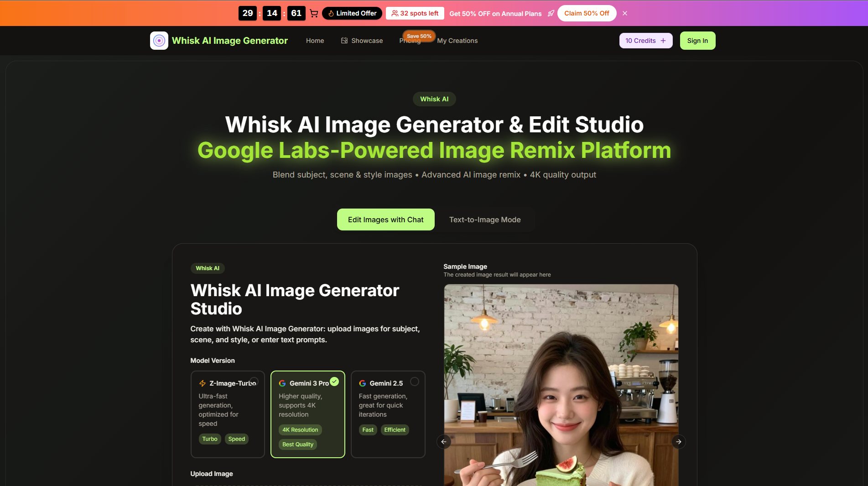868x486 pixels.
Task: Click the Turbo tag
Action: pyautogui.click(x=210, y=439)
